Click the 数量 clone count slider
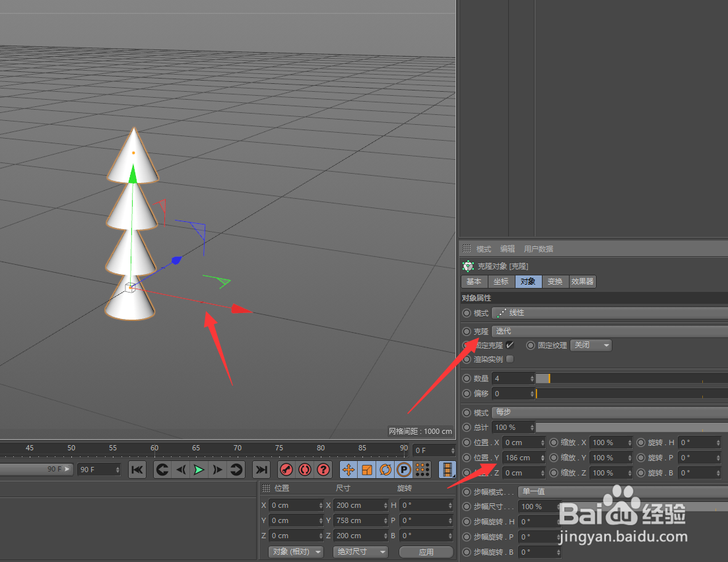Viewport: 728px width, 562px height. tap(632, 378)
